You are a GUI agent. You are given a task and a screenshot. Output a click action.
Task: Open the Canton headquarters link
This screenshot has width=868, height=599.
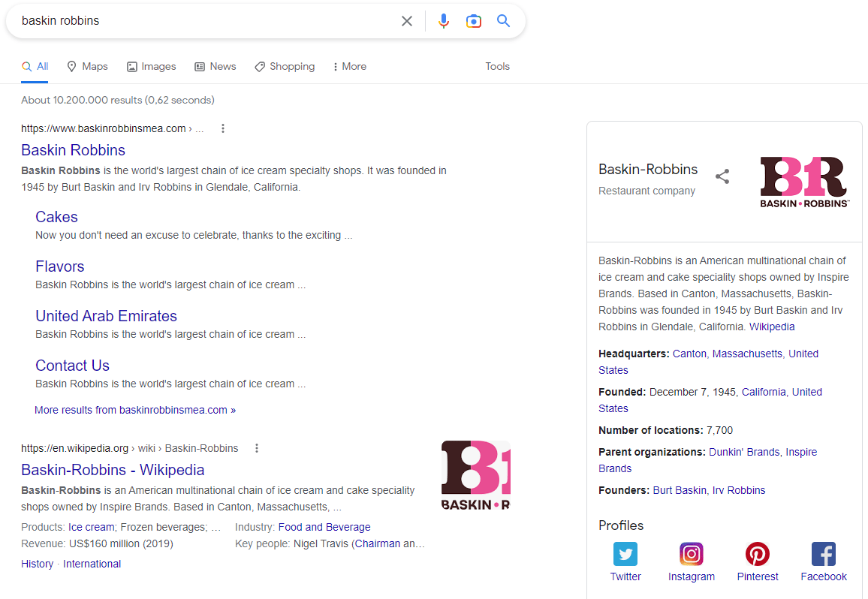689,354
